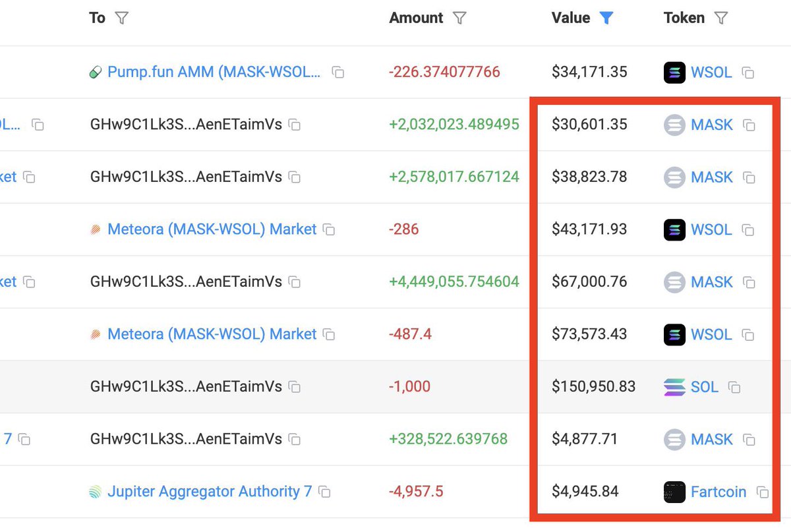Viewport: 791px width, 532px height.
Task: Copy the Meteora Market address in the -487.4 row
Action: (329, 335)
